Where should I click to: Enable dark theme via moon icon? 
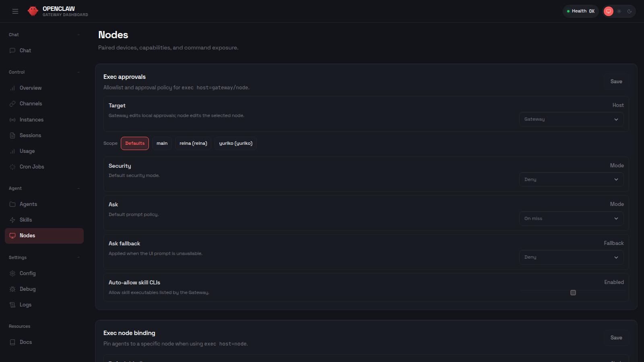coord(629,11)
